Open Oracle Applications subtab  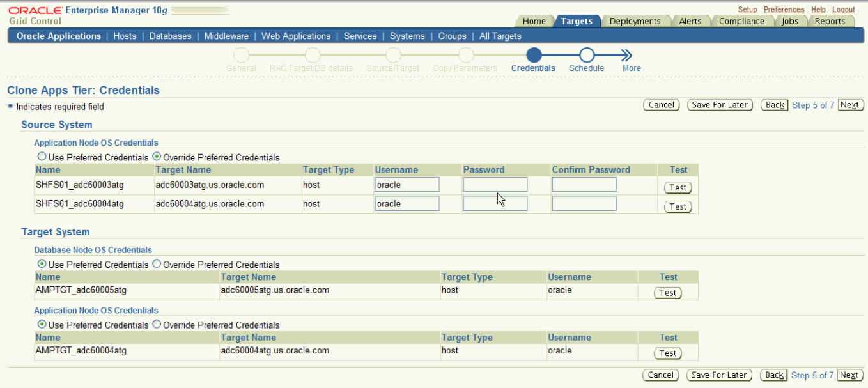[59, 36]
